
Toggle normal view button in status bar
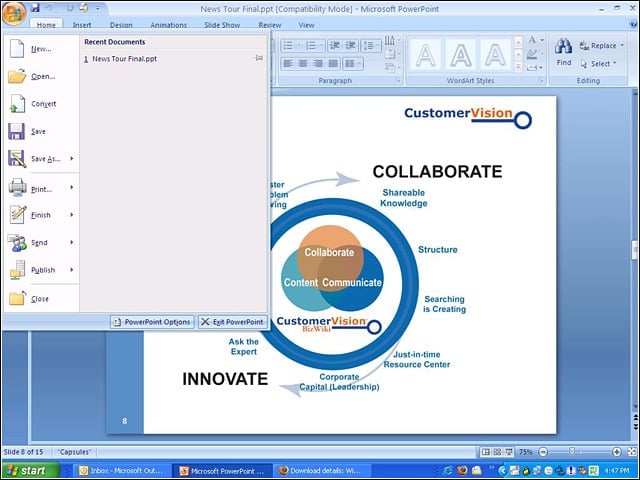[485, 452]
